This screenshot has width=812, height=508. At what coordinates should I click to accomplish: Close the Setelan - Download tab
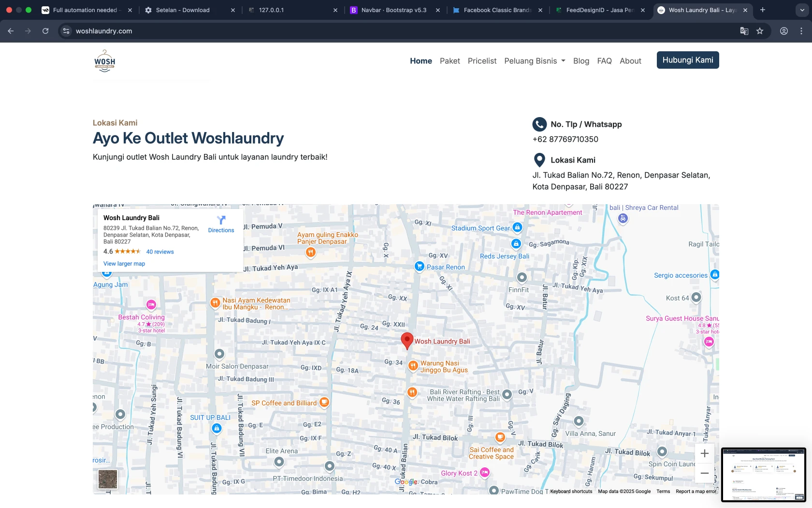click(x=233, y=10)
